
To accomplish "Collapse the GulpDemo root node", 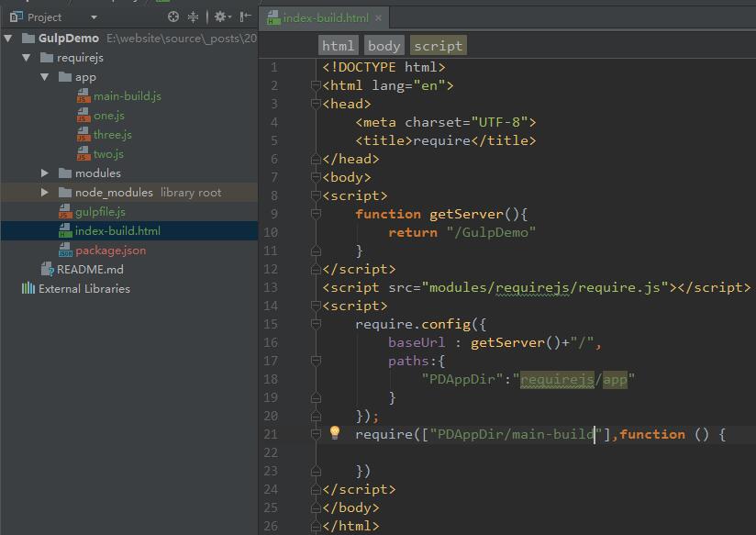I will click(8, 39).
